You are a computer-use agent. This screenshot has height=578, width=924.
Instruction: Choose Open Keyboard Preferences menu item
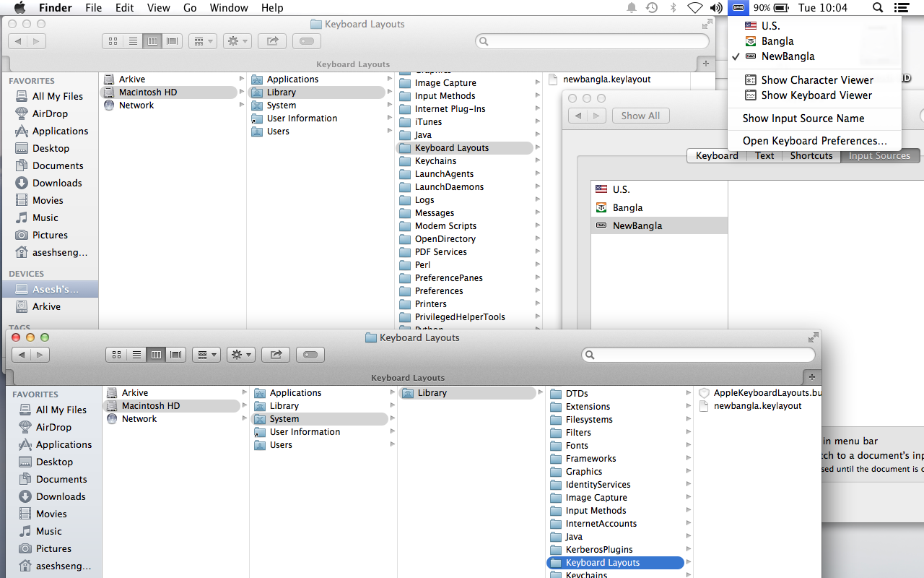[815, 141]
